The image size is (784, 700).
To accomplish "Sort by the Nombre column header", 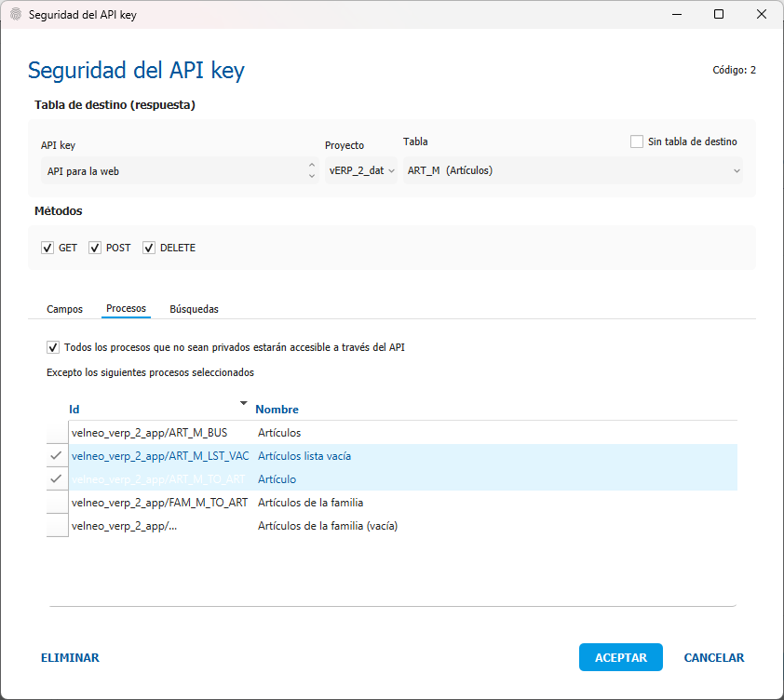I will tap(277, 410).
